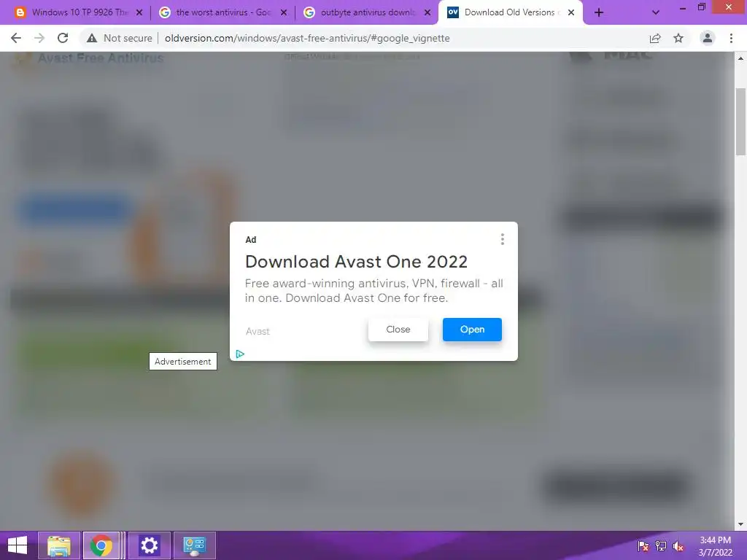747x560 pixels.
Task: Click the vertical scrollbar thumb
Action: click(x=740, y=122)
